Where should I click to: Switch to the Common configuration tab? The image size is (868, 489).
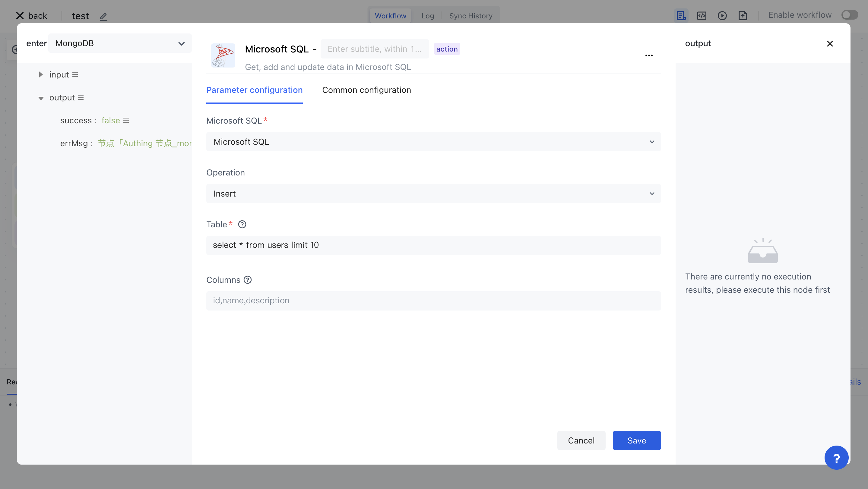[366, 90]
